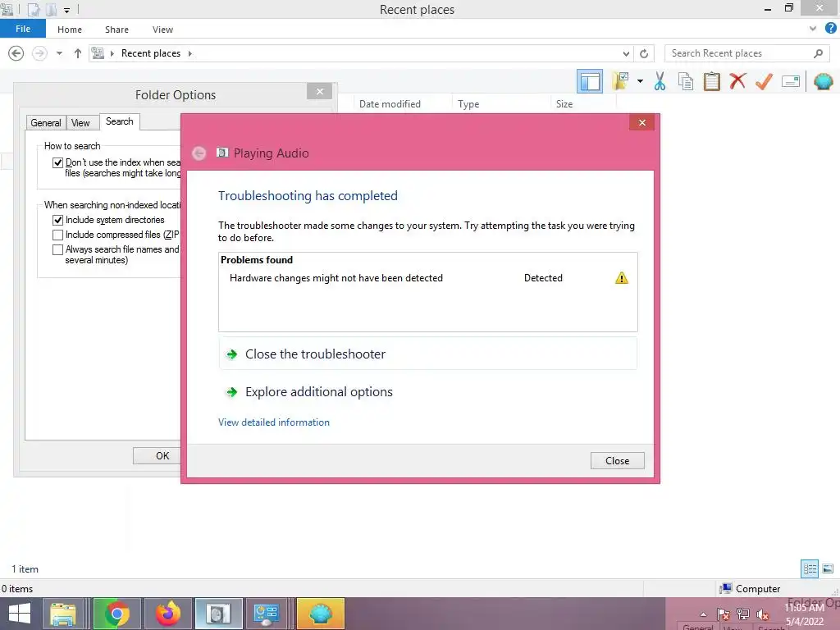This screenshot has height=630, width=840.
Task: Click the blue shell taskbar icon
Action: pyautogui.click(x=320, y=614)
